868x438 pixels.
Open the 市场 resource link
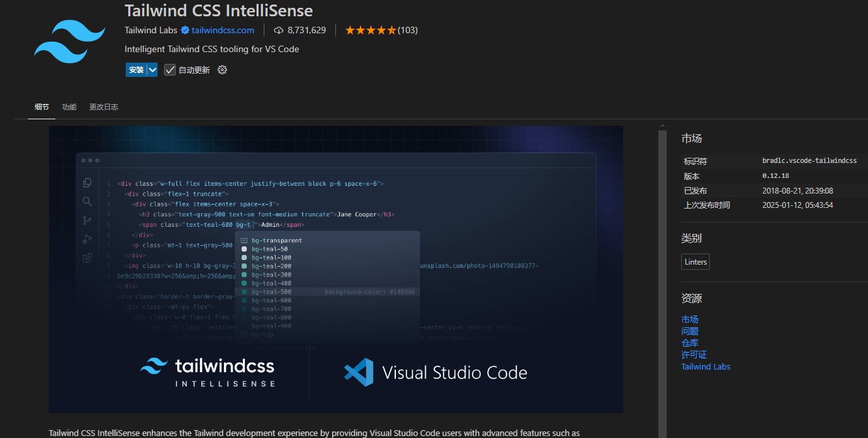pyautogui.click(x=690, y=319)
